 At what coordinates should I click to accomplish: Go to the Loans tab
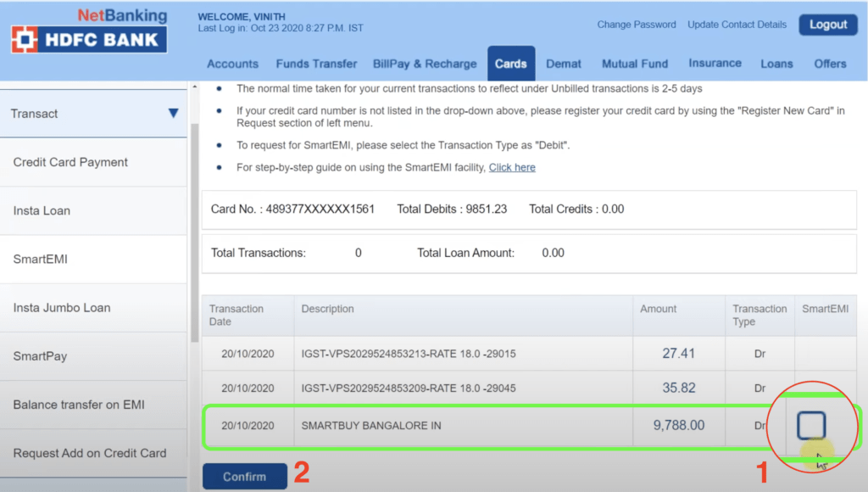click(776, 64)
